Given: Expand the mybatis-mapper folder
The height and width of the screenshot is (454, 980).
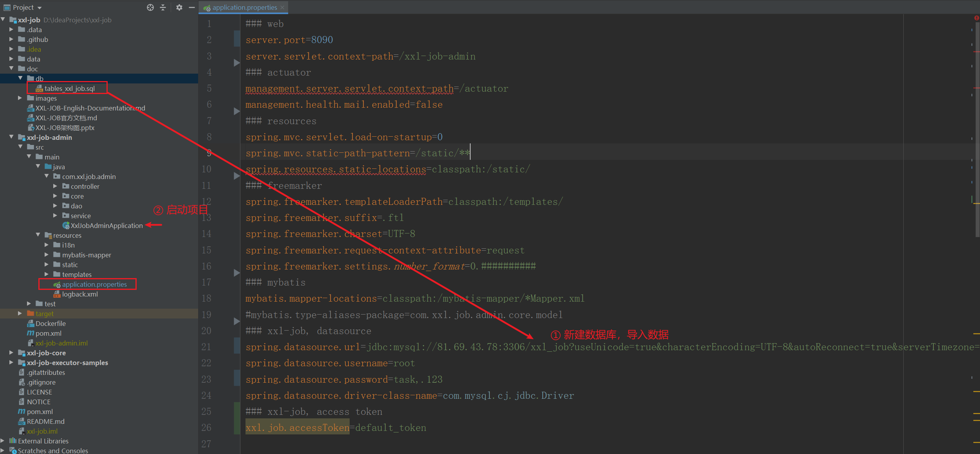Looking at the screenshot, I should tap(47, 255).
